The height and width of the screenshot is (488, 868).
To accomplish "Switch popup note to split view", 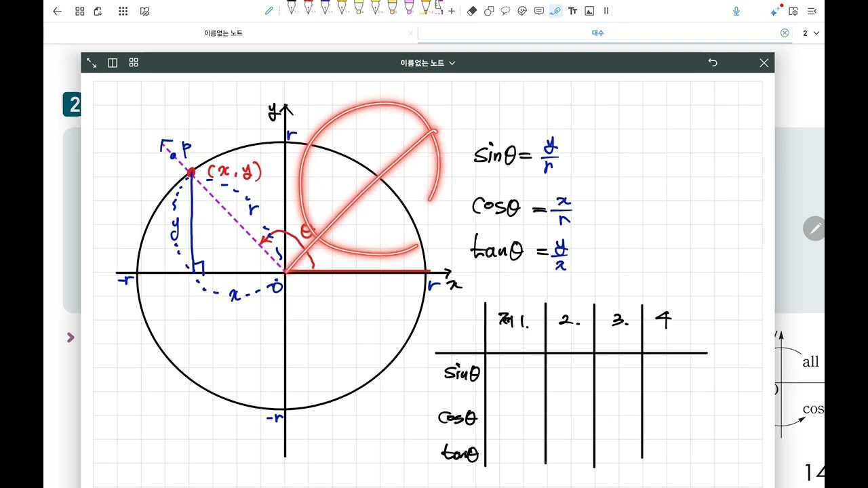I will tap(113, 62).
